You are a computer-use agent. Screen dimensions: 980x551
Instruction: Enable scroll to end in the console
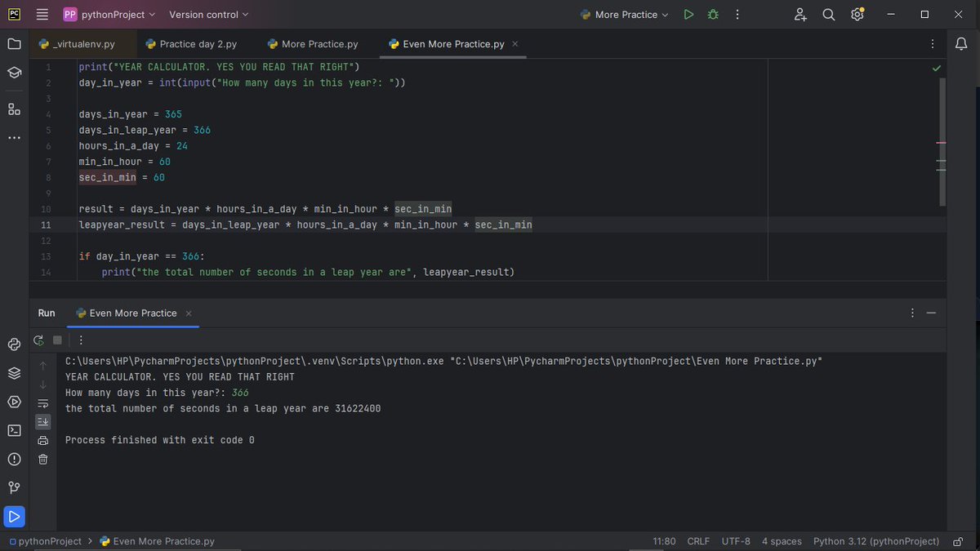click(x=42, y=421)
